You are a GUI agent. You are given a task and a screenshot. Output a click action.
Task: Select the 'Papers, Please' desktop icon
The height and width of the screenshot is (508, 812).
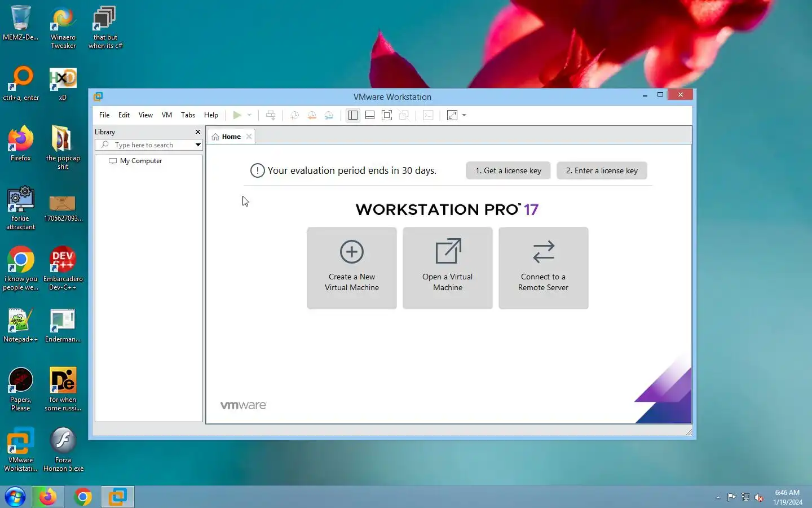pyautogui.click(x=21, y=389)
